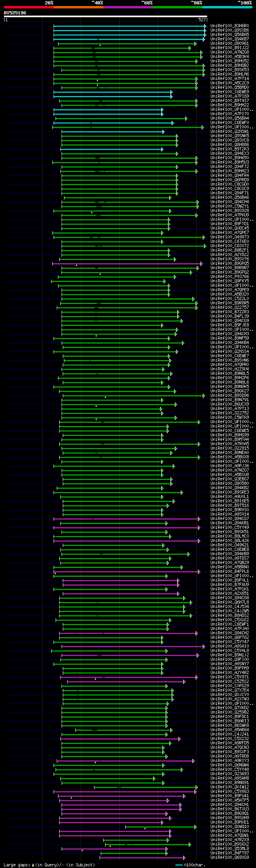
Task: Select hit label UniRef100_B9IJ22
Action: pos(230,48)
